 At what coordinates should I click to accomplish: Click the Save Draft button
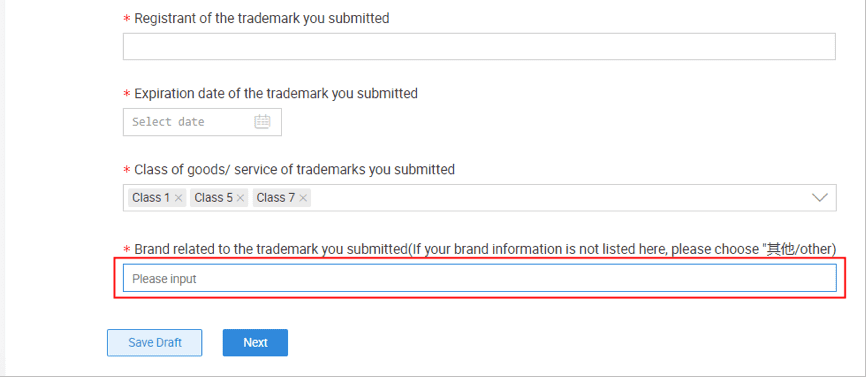155,343
